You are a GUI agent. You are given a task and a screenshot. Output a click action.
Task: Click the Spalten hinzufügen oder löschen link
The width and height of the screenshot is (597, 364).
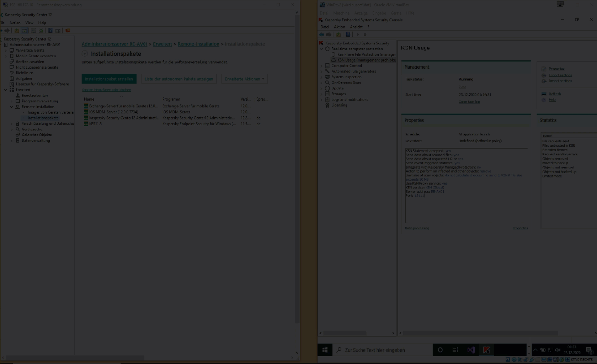click(x=107, y=90)
